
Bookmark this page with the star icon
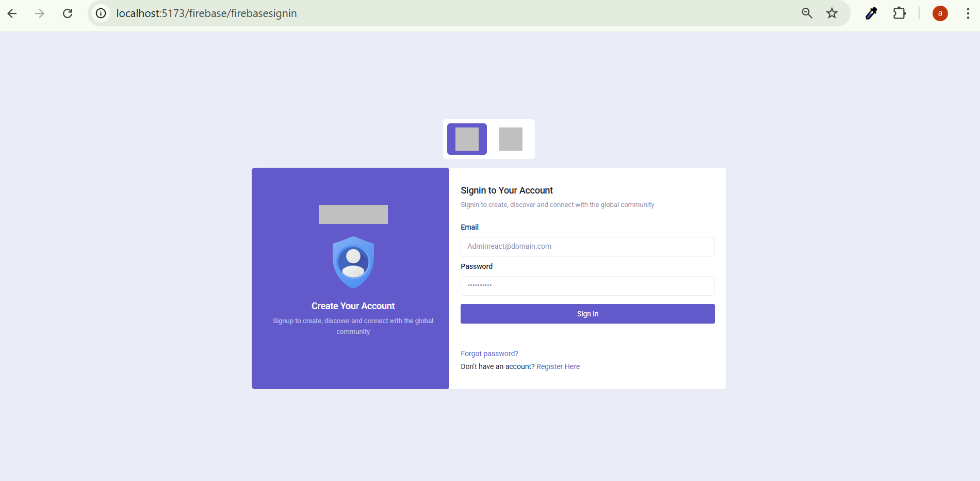click(832, 13)
